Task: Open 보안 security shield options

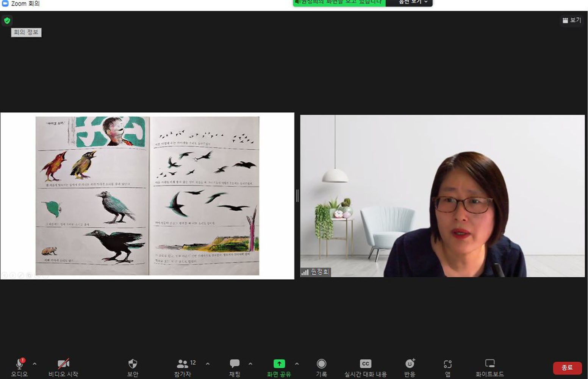Action: [x=133, y=367]
